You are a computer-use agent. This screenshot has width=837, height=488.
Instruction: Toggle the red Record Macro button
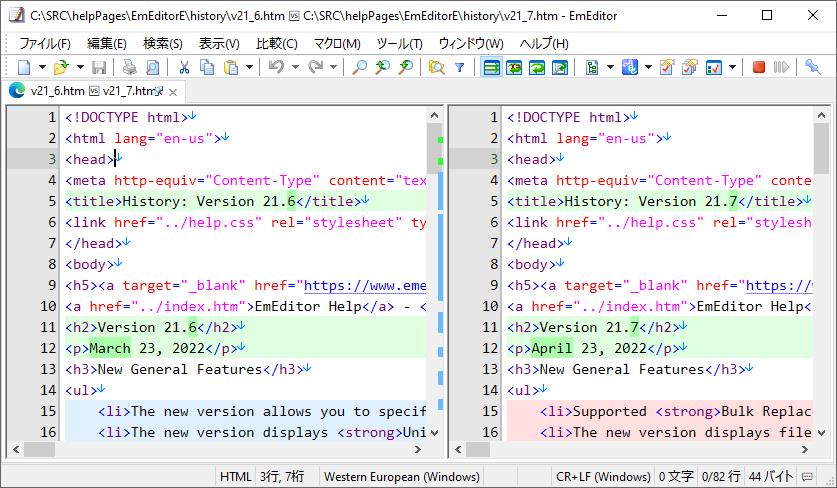coord(759,67)
